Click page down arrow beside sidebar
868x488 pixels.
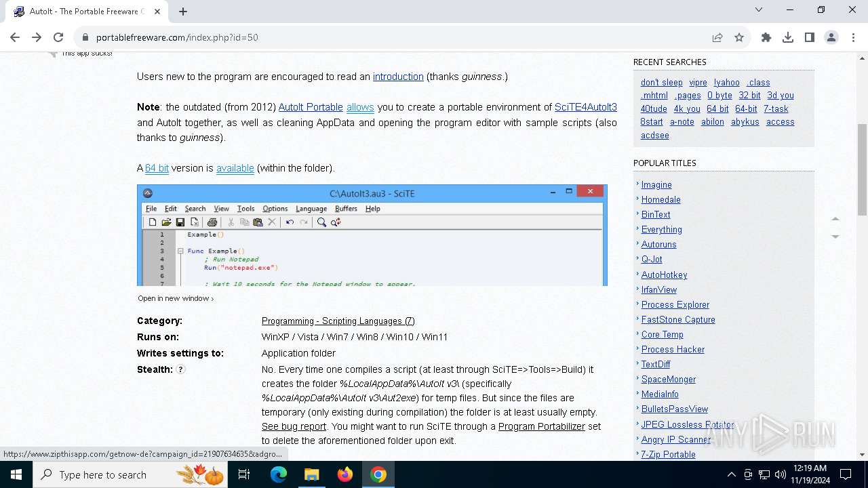835,237
